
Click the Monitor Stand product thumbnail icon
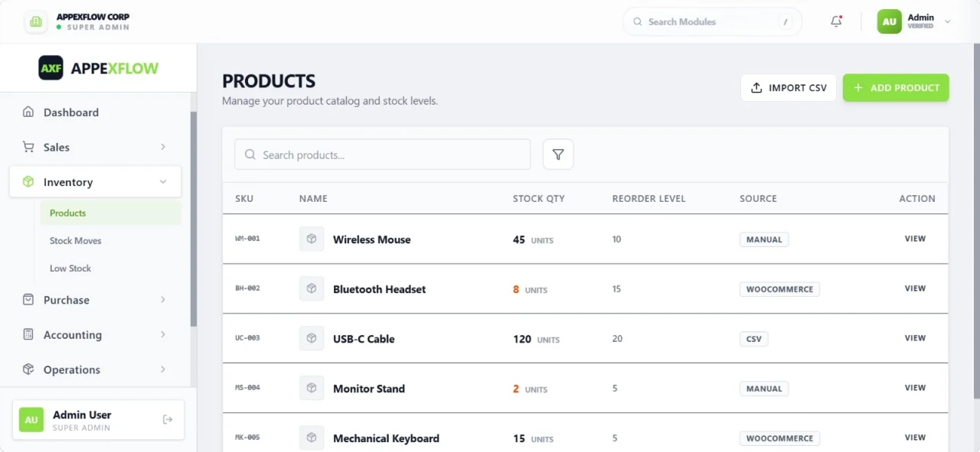pyautogui.click(x=312, y=388)
